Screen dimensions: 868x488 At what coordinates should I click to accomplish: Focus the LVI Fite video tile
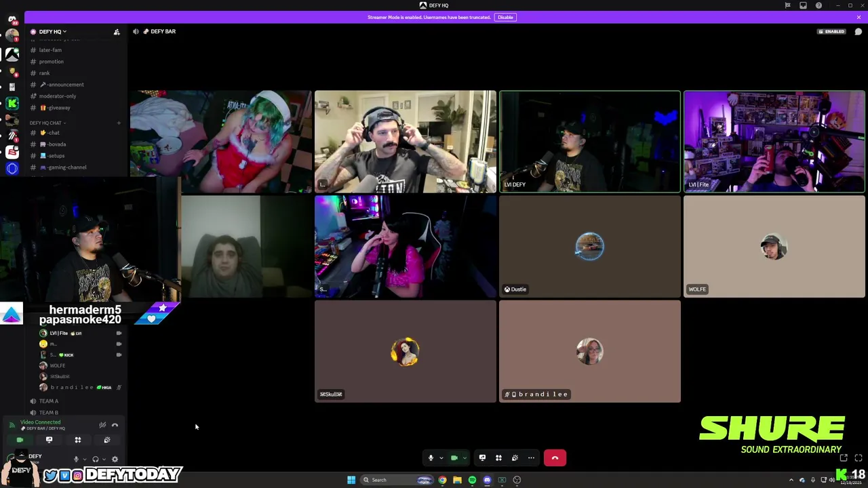pyautogui.click(x=774, y=142)
